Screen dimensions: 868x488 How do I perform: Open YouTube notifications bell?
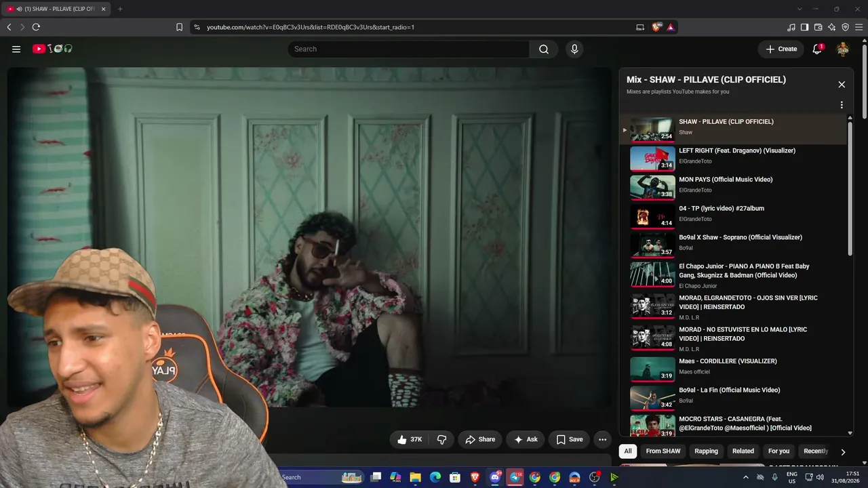coord(817,49)
